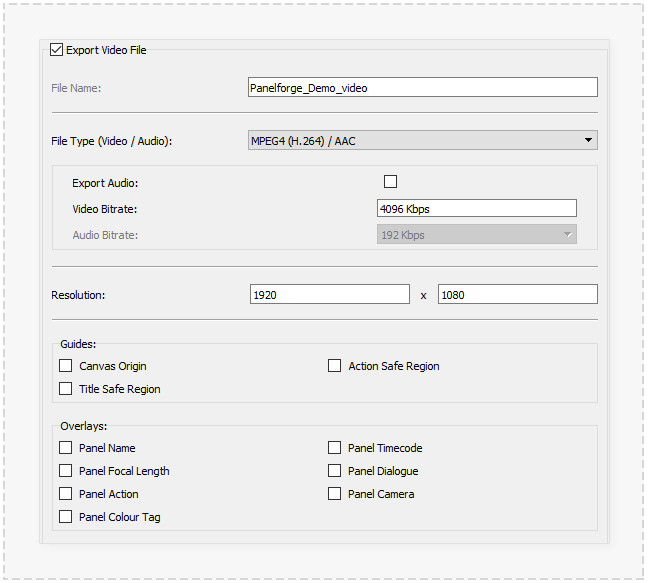Open the Audio Bitrate dropdown
648x583 pixels.
(476, 235)
